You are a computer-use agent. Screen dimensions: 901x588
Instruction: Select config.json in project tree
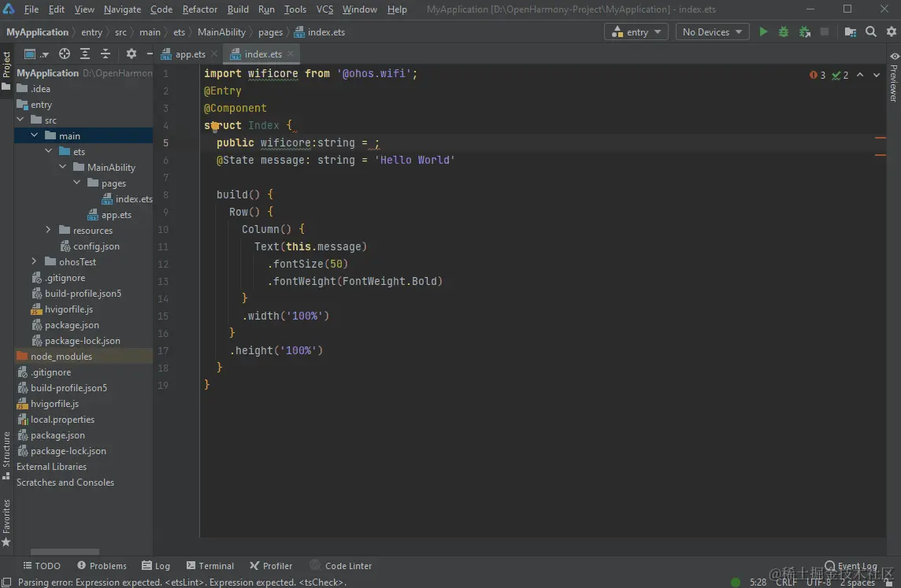[x=96, y=246]
